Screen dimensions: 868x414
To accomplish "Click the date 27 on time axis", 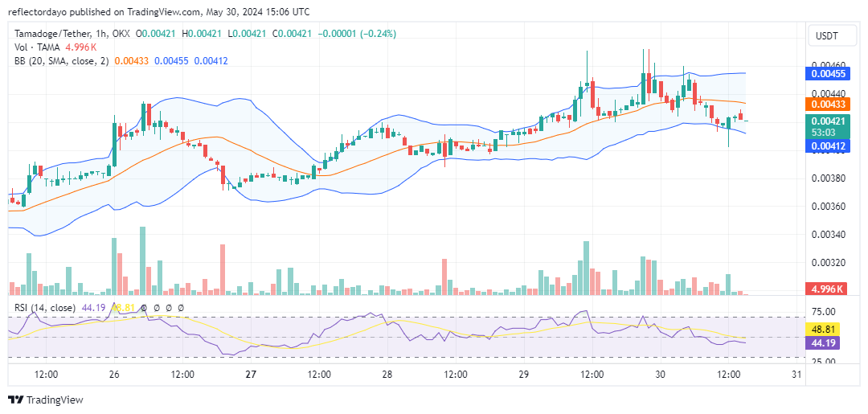I will click(251, 375).
